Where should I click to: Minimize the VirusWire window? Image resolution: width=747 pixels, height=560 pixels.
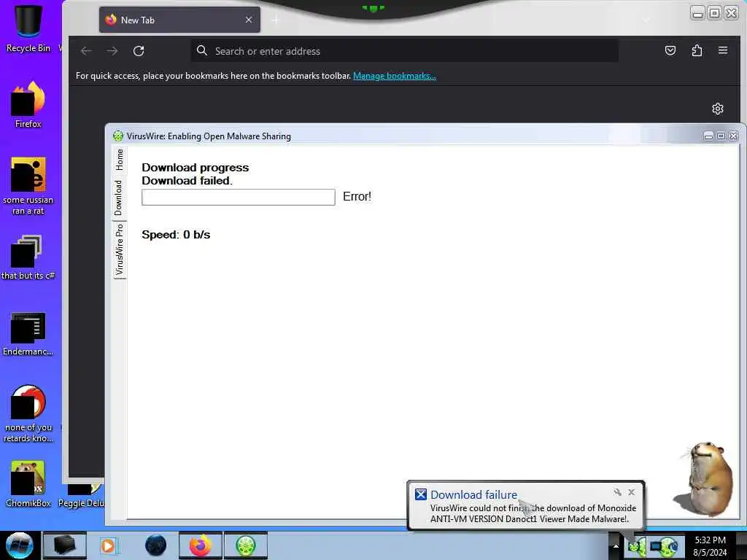[x=708, y=136]
